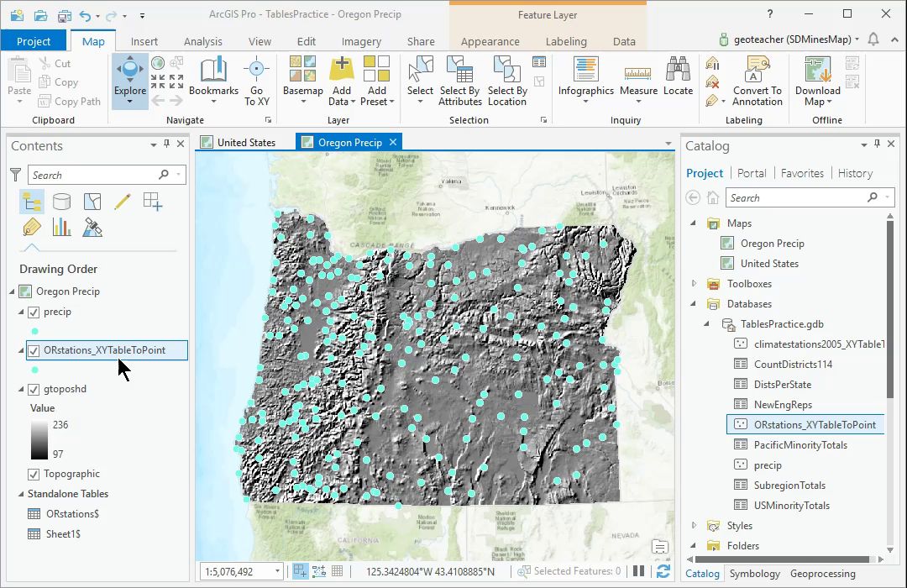
Task: Click Convert To Annotation
Action: click(757, 80)
